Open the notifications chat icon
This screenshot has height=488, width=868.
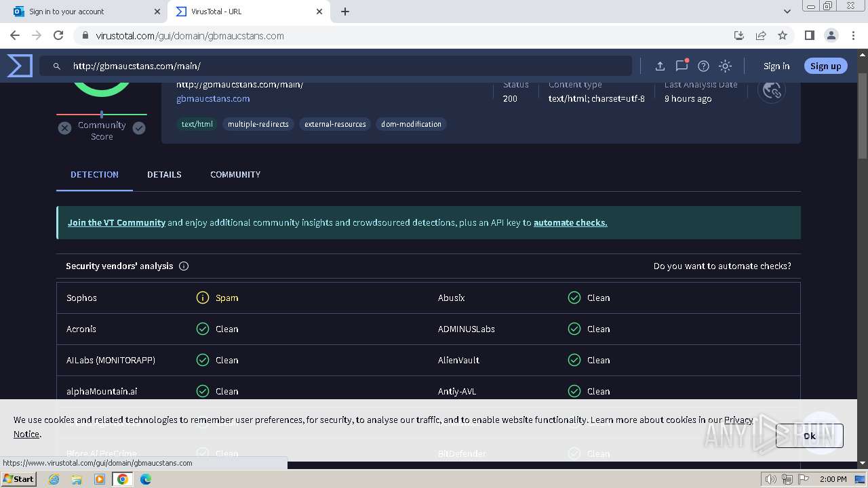pyautogui.click(x=682, y=66)
